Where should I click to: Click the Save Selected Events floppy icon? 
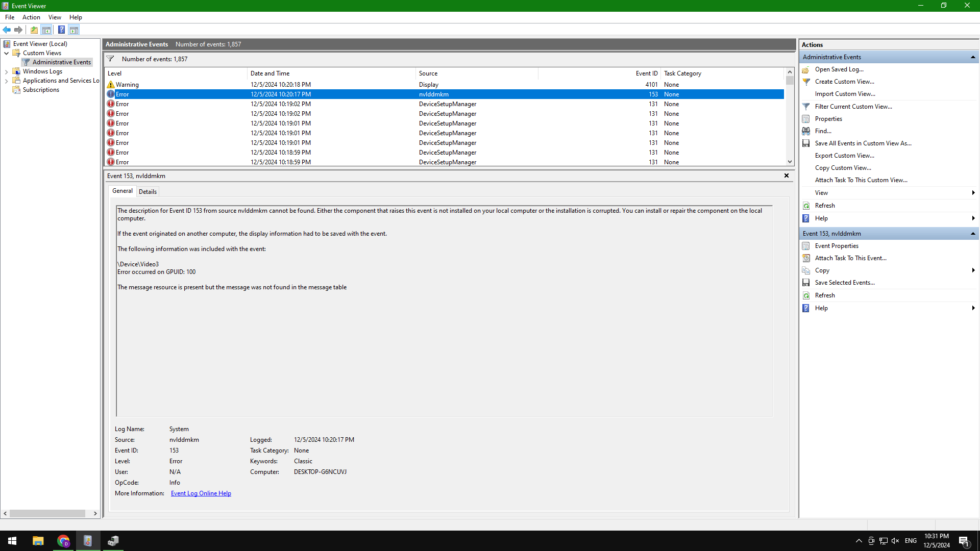click(806, 283)
